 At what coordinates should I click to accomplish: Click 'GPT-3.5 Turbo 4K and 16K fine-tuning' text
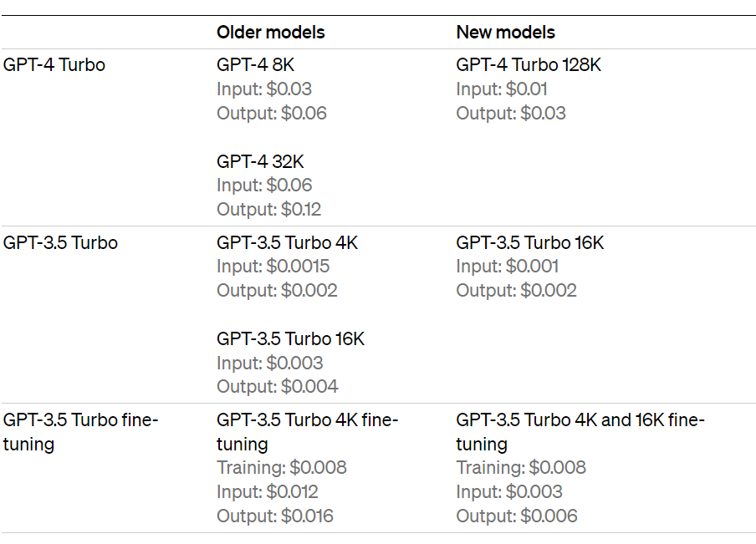click(x=580, y=420)
